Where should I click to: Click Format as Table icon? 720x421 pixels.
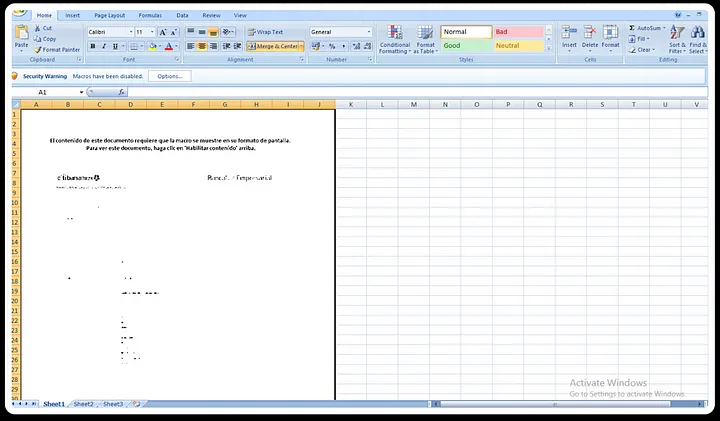425,40
